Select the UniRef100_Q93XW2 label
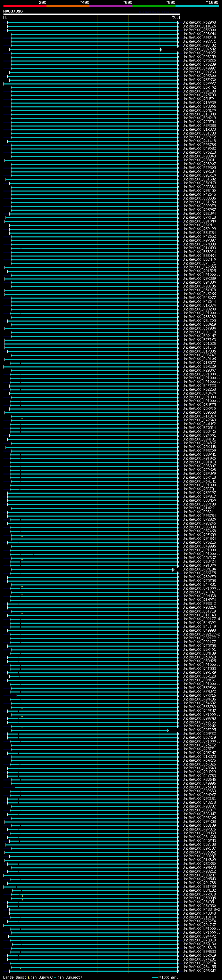Image resolution: width=222 pixels, height=980 pixels. [x=199, y=971]
